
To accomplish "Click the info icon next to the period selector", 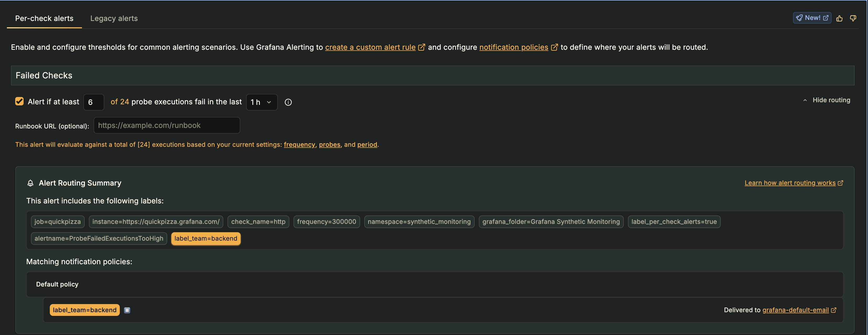I will coord(288,102).
